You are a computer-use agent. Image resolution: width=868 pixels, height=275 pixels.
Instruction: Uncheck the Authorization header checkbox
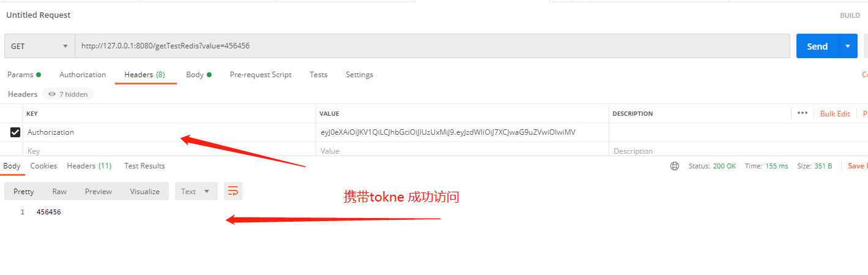pos(15,132)
